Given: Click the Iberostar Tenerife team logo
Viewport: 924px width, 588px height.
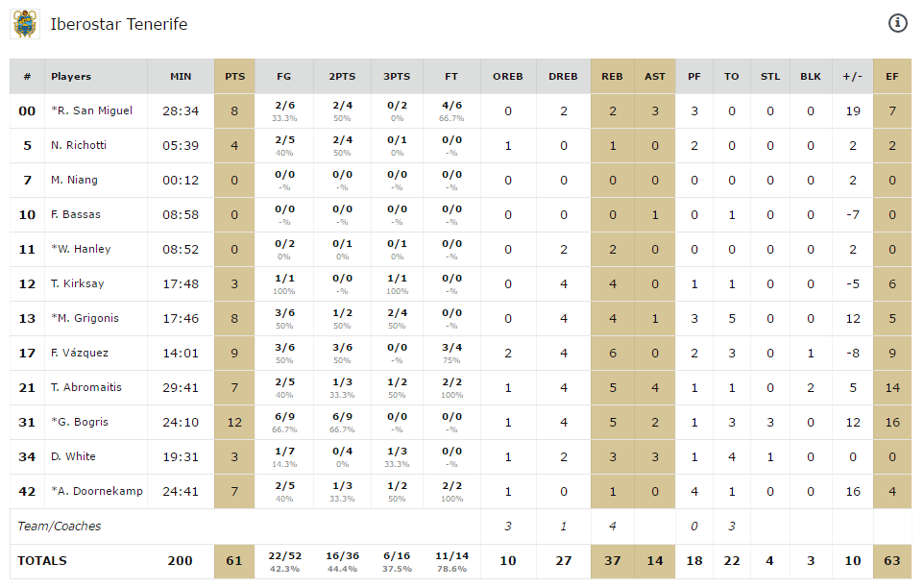Looking at the screenshot, I should 26,24.
